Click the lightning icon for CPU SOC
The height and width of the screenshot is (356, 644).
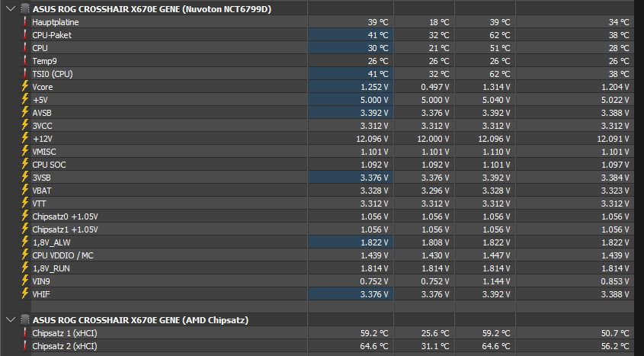25,165
